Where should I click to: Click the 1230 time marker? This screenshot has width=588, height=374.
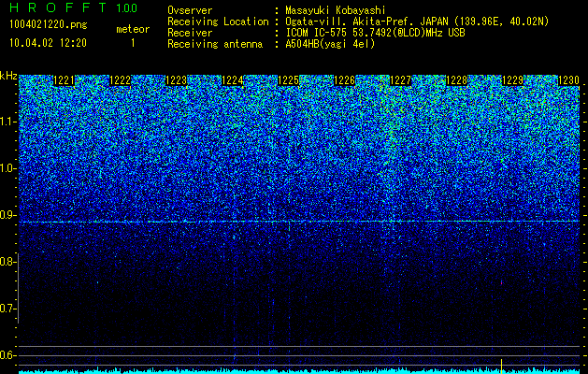coord(569,80)
